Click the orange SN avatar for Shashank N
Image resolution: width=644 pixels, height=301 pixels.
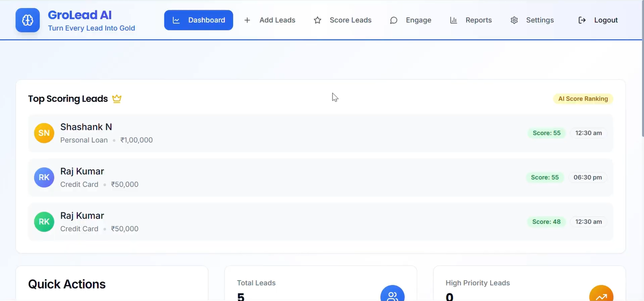coord(44,133)
